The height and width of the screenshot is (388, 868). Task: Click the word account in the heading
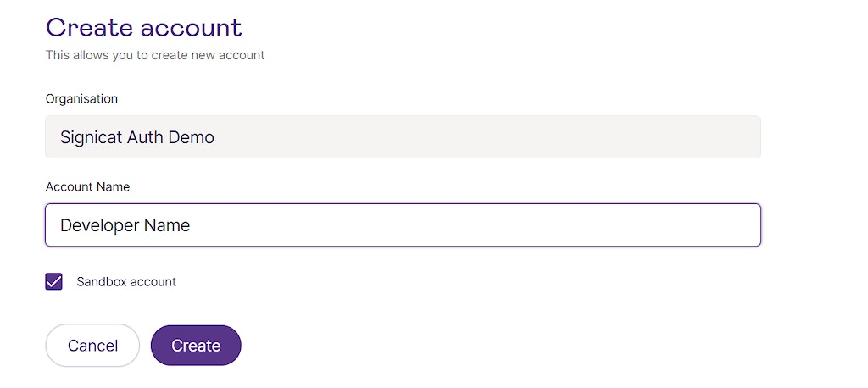(x=192, y=28)
